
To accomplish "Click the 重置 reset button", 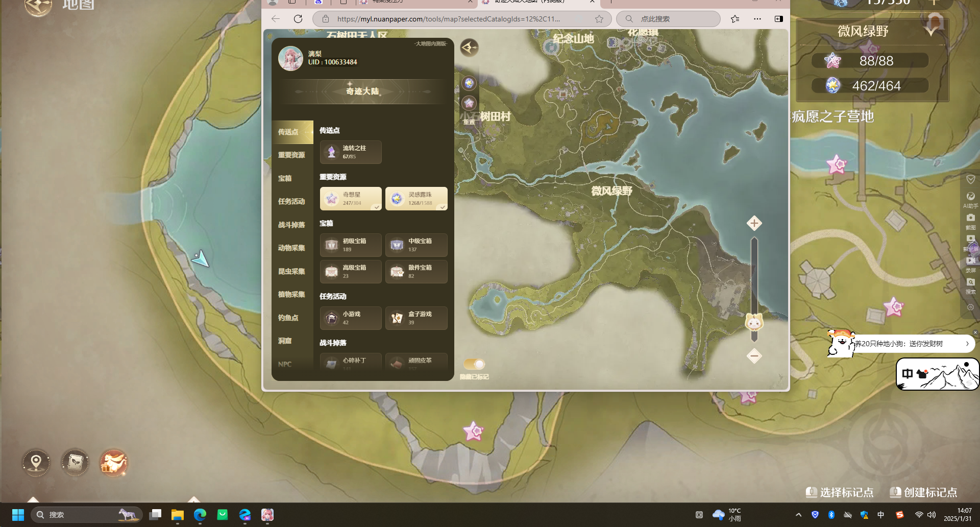I will click(x=469, y=122).
